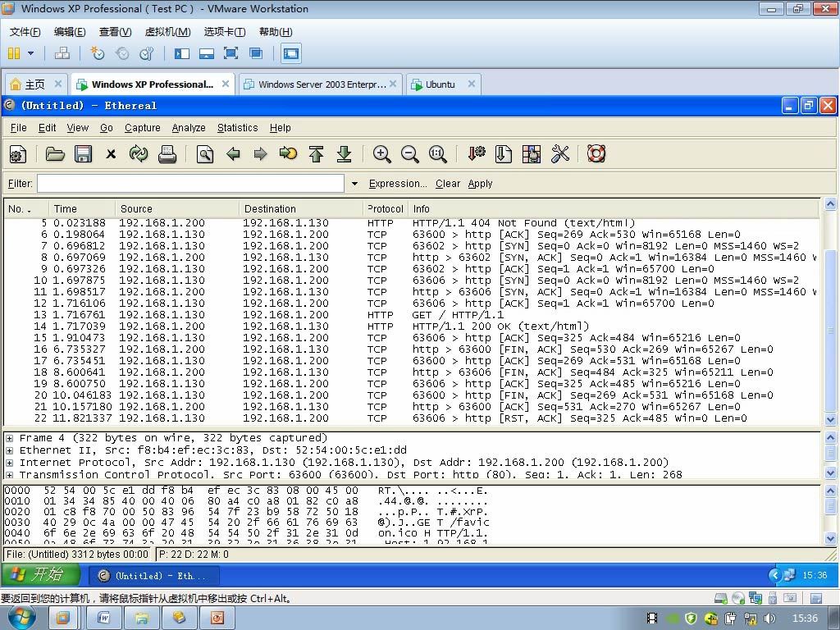The width and height of the screenshot is (840, 630).
Task: Open host Windows start orb
Action: (22, 618)
